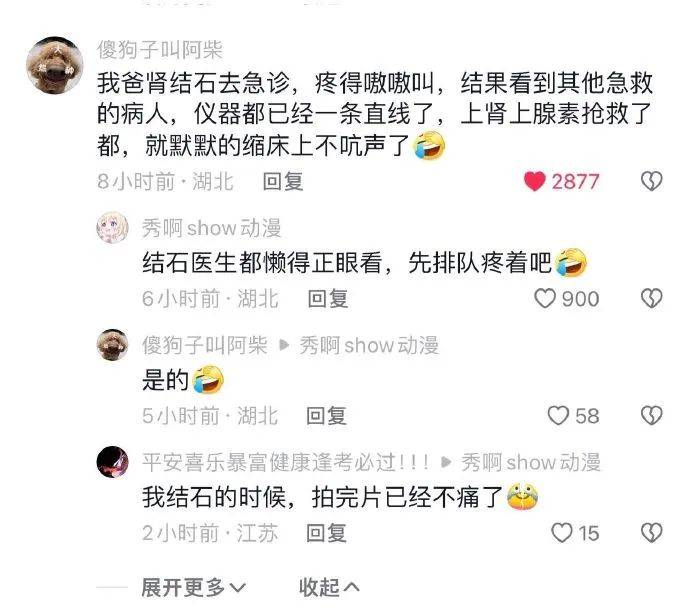Reply to the Jiangsu commenter
Screen dimensions: 690x609
coord(327,533)
